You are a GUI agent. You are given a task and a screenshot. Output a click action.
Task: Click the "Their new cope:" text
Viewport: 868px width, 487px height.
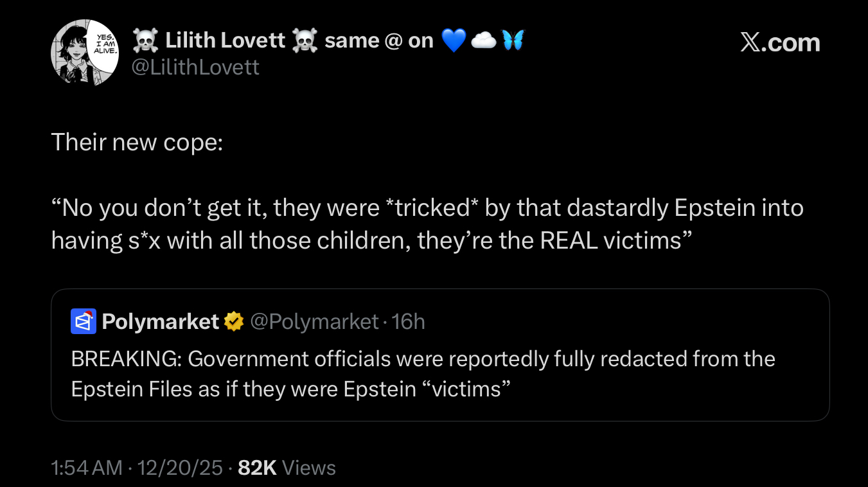[137, 141]
